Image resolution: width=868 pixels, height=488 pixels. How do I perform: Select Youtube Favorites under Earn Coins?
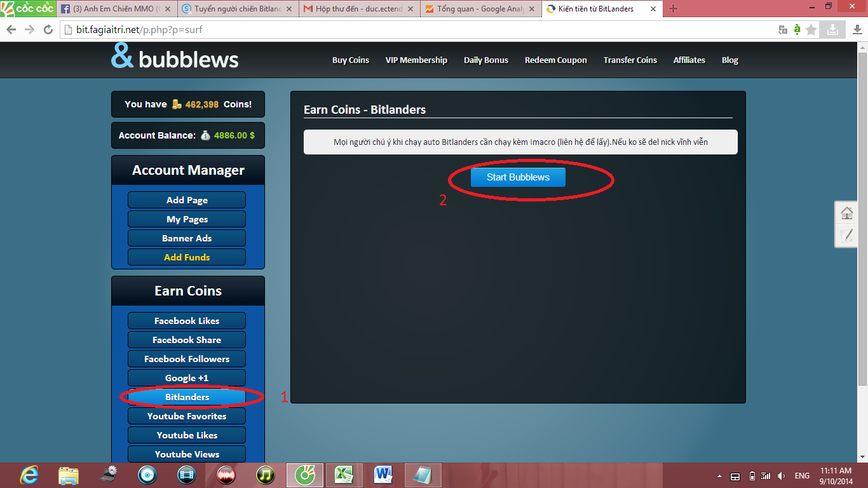(x=187, y=416)
